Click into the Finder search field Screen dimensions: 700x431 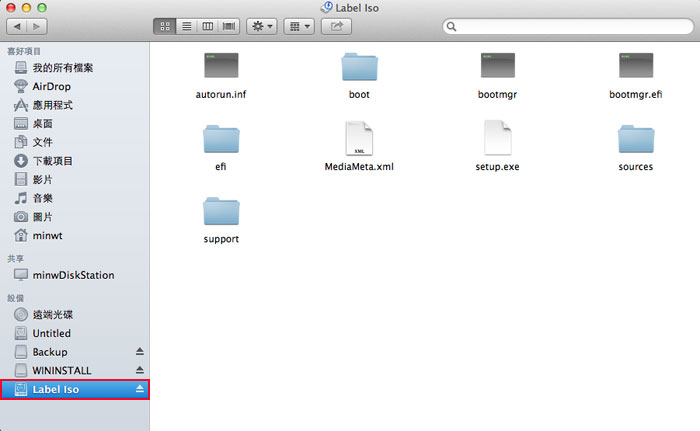pos(568,26)
